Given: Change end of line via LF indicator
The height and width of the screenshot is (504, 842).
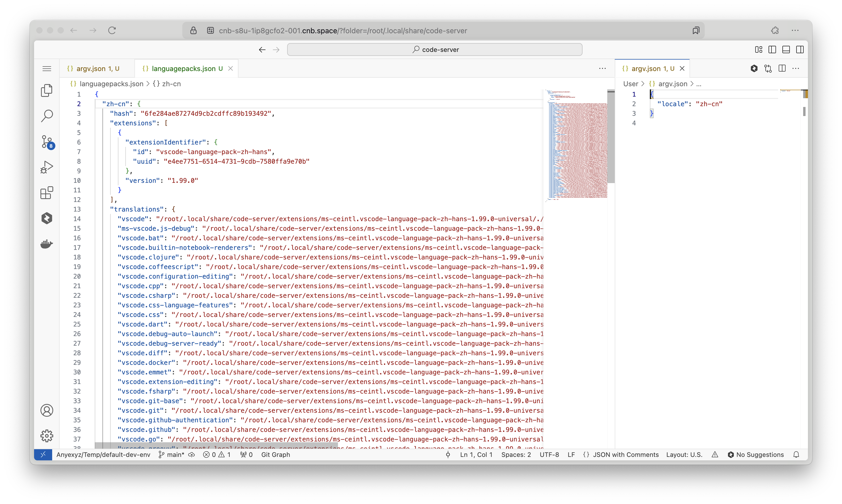Looking at the screenshot, I should click(x=571, y=455).
